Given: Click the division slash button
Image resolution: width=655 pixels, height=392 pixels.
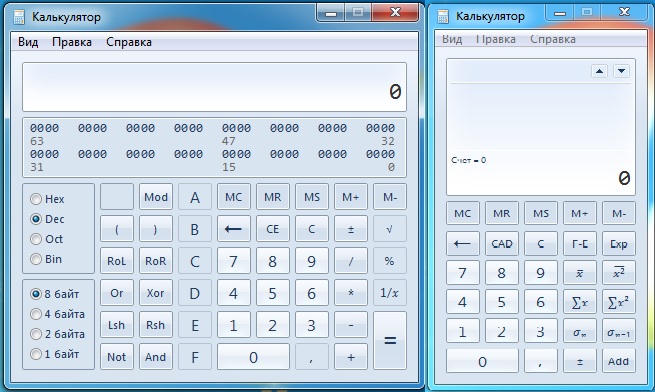Looking at the screenshot, I should (351, 261).
